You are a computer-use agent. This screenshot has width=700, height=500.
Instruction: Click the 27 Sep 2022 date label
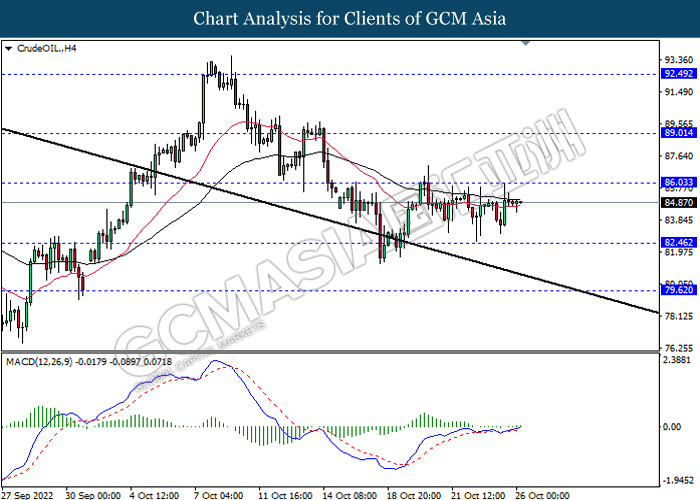(27, 495)
